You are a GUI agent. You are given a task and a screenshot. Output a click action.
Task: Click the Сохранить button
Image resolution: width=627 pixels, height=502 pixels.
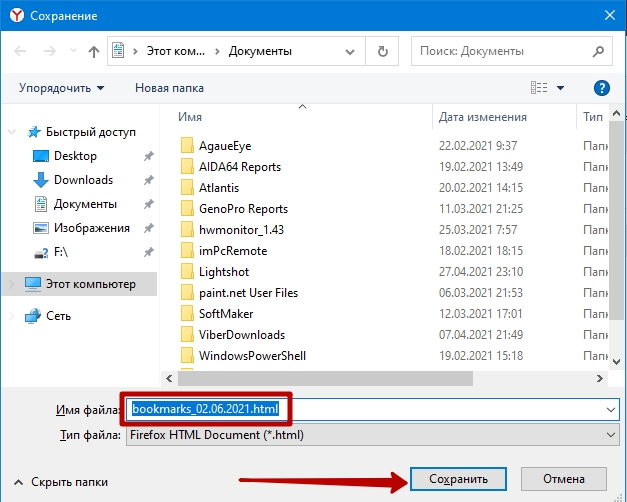coord(458,479)
